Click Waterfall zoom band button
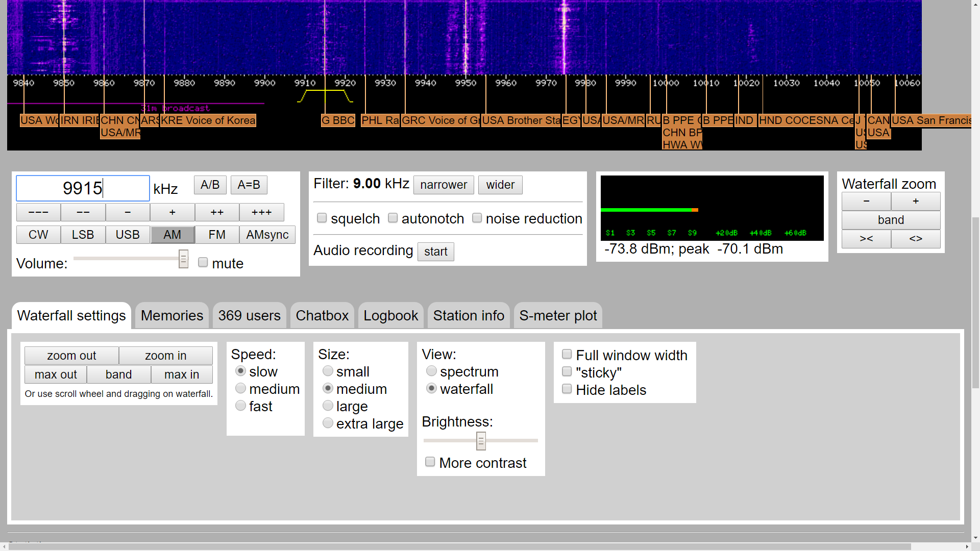 (x=891, y=220)
